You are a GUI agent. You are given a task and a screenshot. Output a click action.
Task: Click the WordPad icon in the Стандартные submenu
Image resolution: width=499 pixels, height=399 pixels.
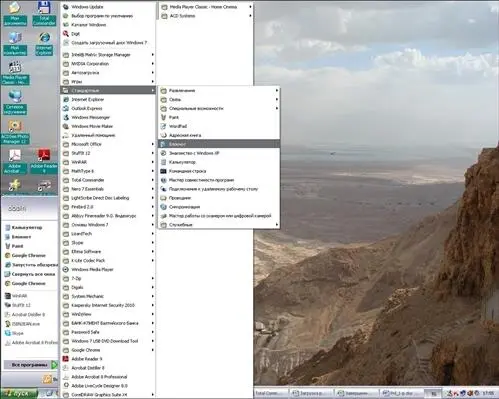(x=163, y=126)
